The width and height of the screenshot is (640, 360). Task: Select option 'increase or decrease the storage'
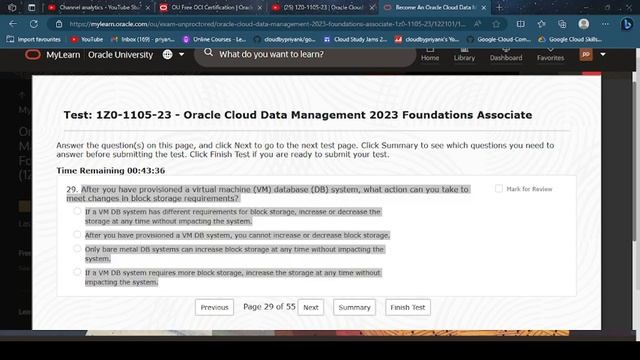pos(77,211)
